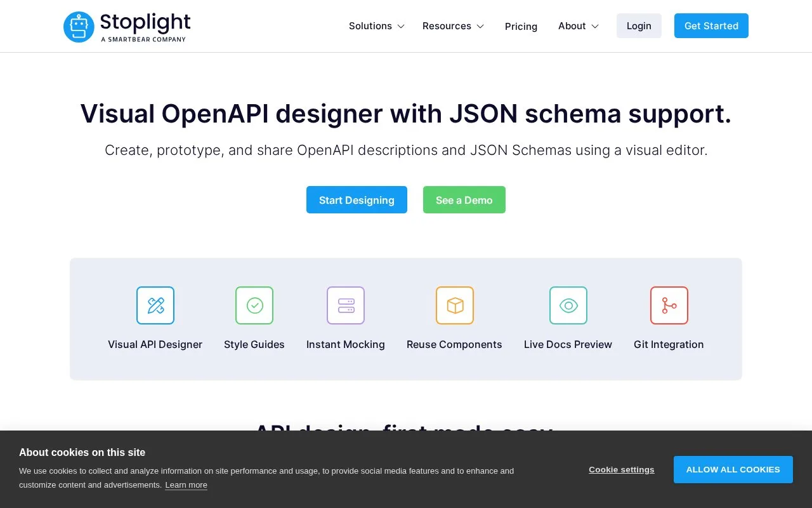The image size is (812, 508).
Task: Click 'A SMARTBEAR COMPANY' tagline
Action: [143, 39]
